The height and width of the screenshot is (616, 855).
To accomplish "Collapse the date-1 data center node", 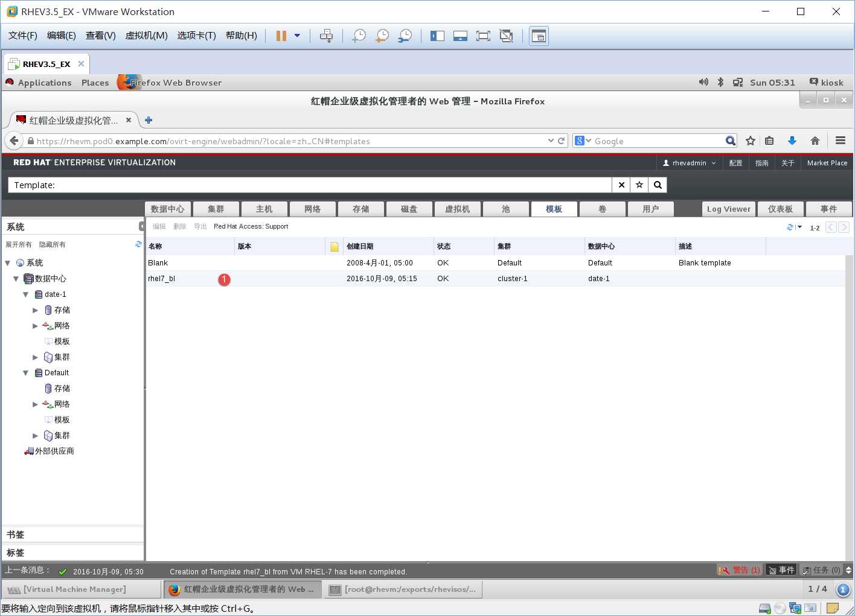I will coord(25,294).
